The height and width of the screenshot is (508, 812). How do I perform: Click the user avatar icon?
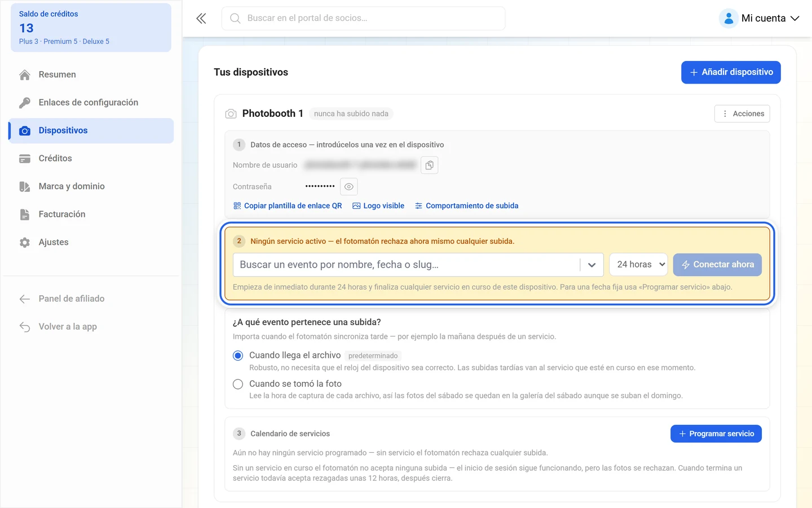pyautogui.click(x=729, y=19)
